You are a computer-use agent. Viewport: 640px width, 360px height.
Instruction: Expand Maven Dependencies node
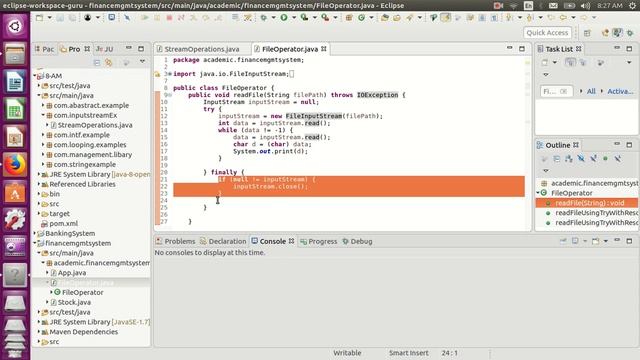coord(39,332)
